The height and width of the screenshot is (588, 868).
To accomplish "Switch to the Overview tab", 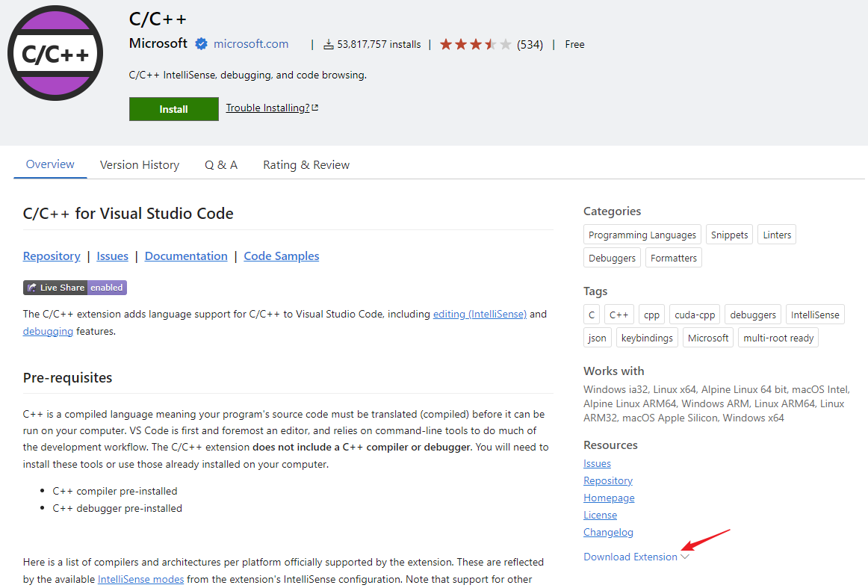I will (50, 164).
